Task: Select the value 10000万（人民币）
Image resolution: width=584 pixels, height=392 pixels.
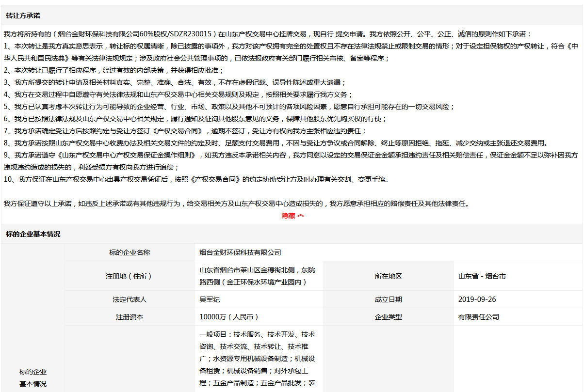Action: click(229, 317)
